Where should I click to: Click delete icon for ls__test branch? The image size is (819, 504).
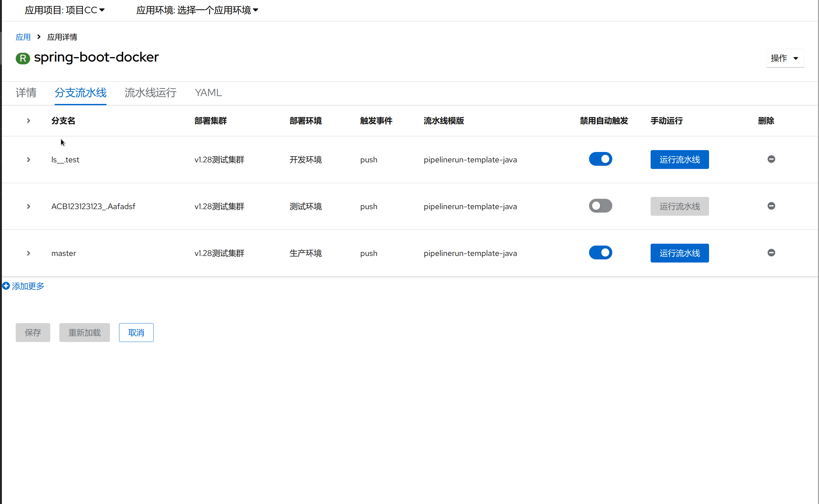[x=771, y=159]
